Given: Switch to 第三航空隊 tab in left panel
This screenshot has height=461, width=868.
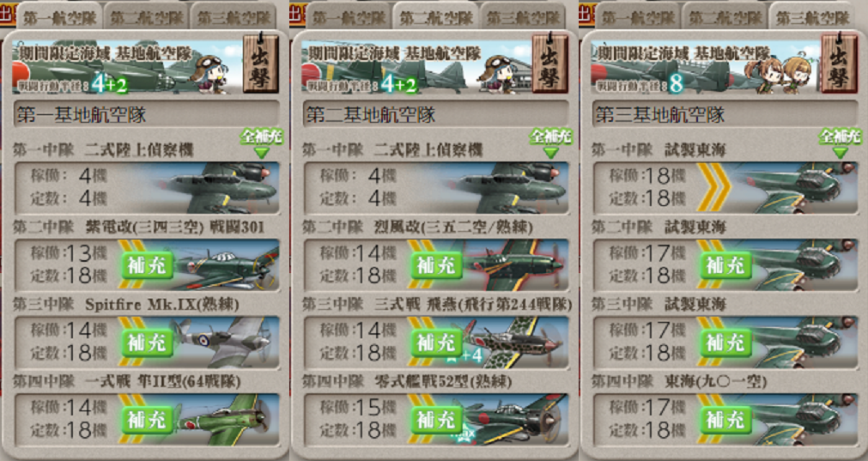Looking at the screenshot, I should 234,16.
